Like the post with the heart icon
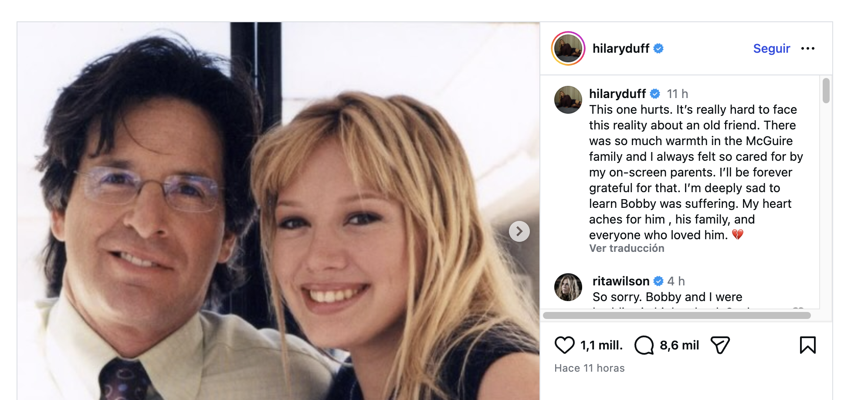 coord(564,345)
